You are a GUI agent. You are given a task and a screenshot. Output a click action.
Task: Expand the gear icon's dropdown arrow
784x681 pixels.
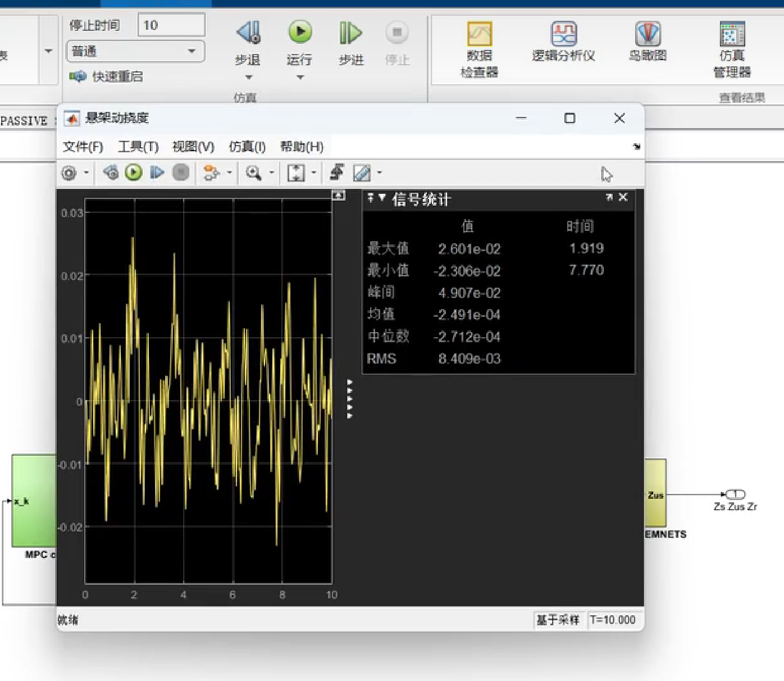(x=86, y=173)
